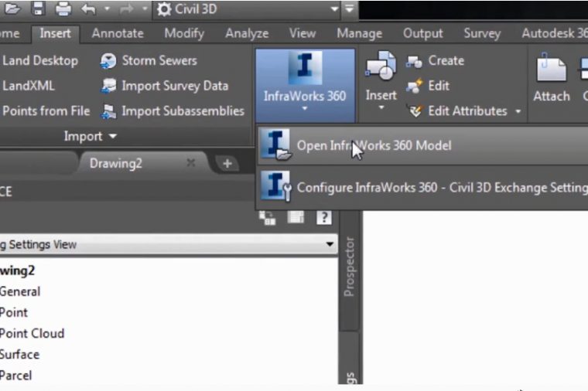
Task: Click the Toolspace panorama grid icon
Action: [296, 217]
